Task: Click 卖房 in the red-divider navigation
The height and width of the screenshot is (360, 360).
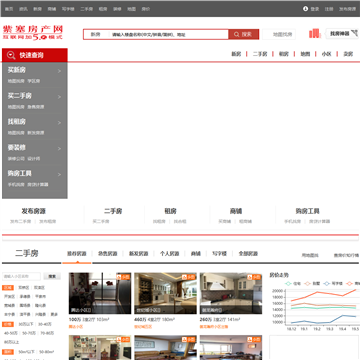Action: 348,54
